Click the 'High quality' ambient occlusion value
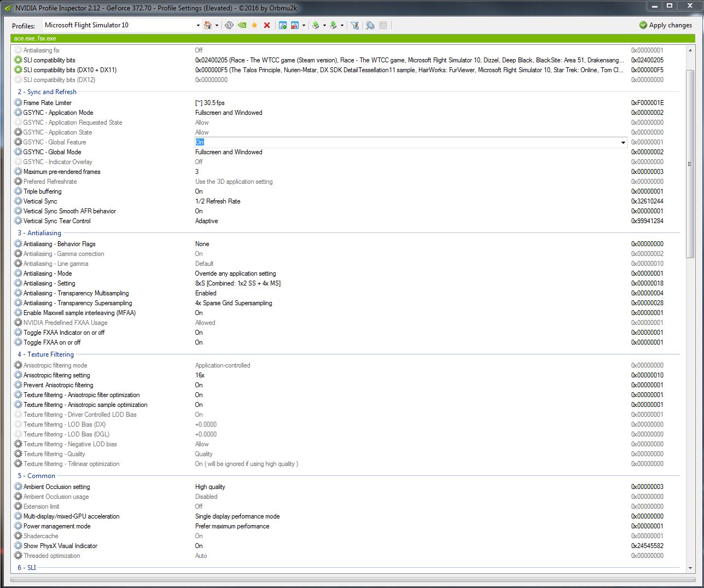This screenshot has height=588, width=704. coord(210,487)
